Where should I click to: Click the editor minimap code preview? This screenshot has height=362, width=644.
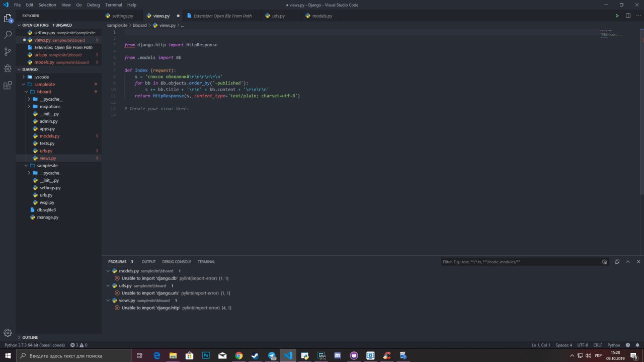pos(611,34)
